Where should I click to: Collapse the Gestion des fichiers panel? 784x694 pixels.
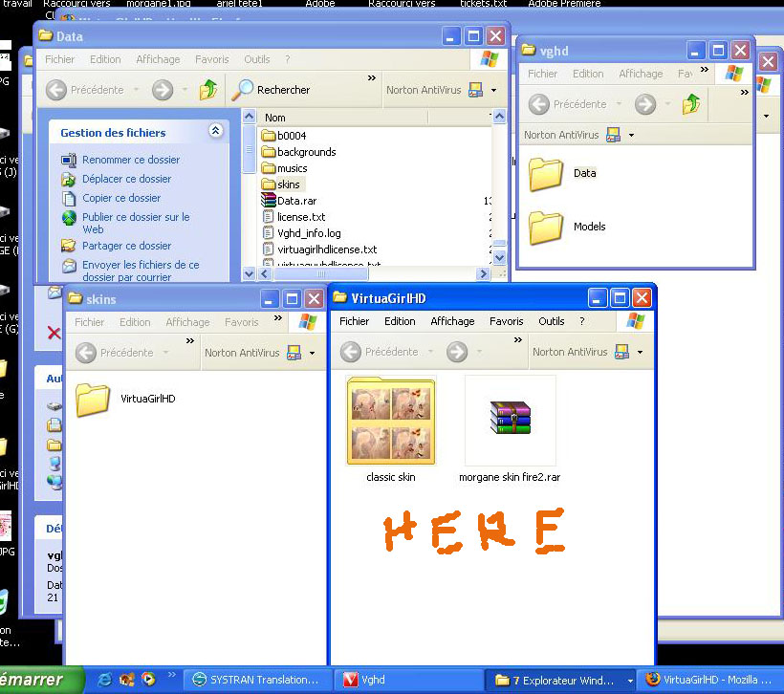pyautogui.click(x=215, y=132)
